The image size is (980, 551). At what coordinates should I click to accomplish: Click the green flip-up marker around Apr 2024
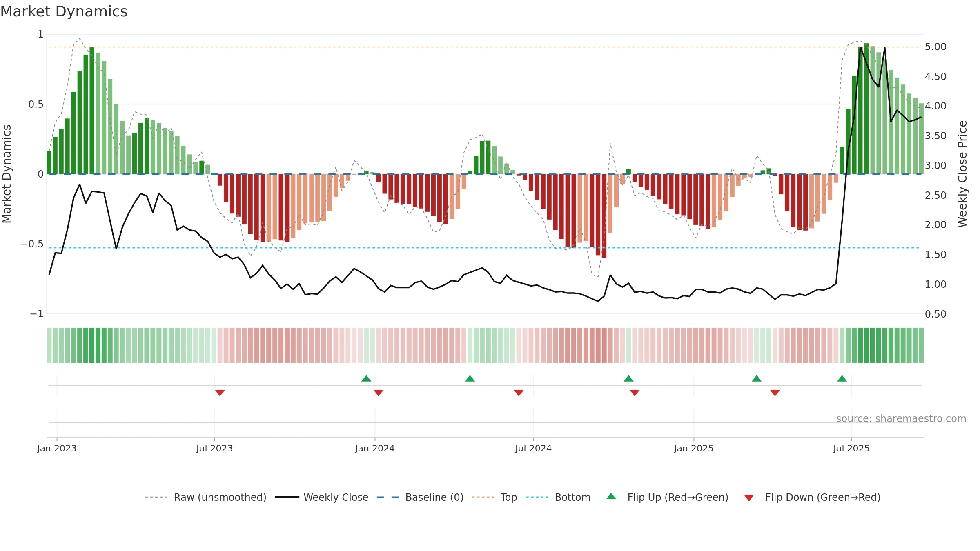(x=470, y=378)
